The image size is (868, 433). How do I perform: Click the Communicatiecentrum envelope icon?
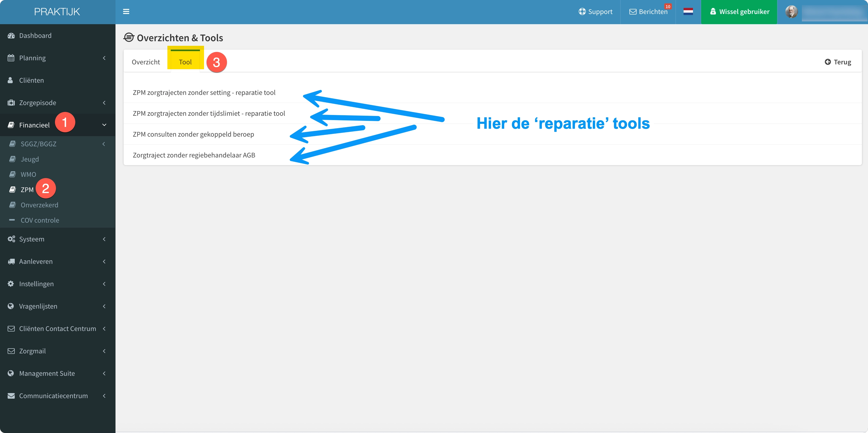[x=11, y=396]
